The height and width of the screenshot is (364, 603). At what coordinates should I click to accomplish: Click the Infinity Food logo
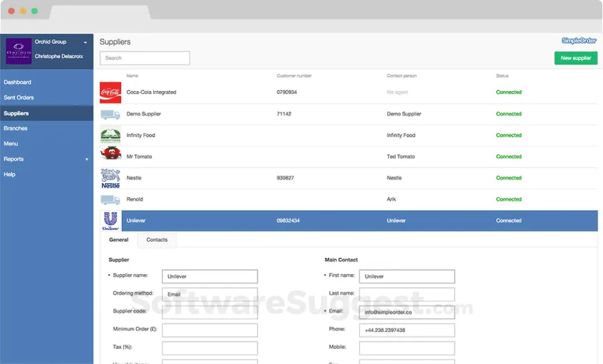tap(109, 135)
